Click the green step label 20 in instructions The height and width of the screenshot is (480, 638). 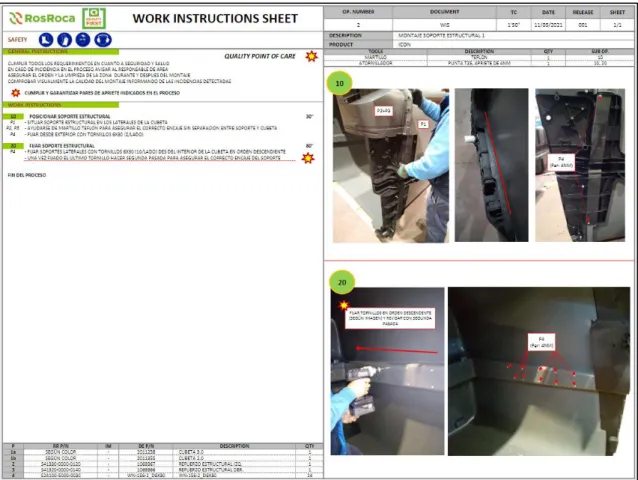tap(13, 146)
